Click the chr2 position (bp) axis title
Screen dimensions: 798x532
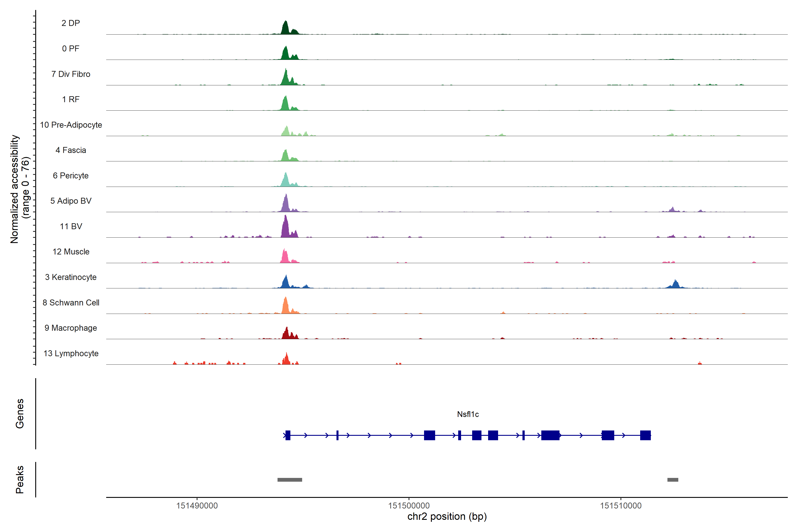click(x=447, y=517)
